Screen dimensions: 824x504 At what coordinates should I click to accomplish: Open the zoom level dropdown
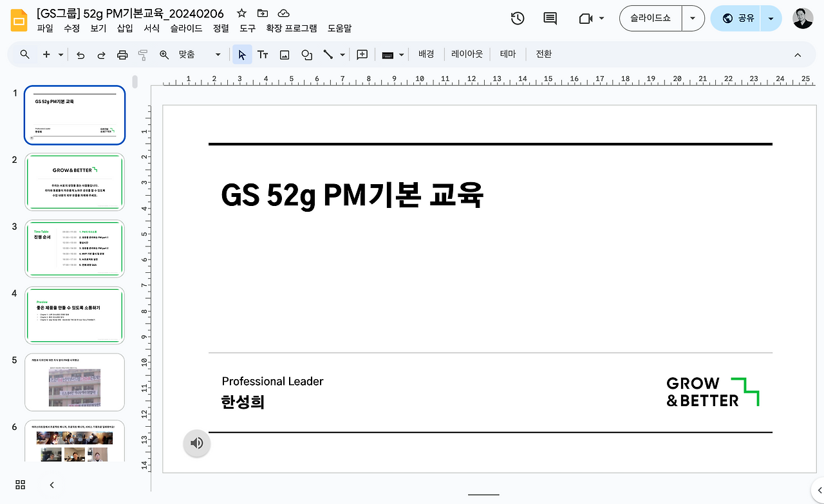[217, 55]
